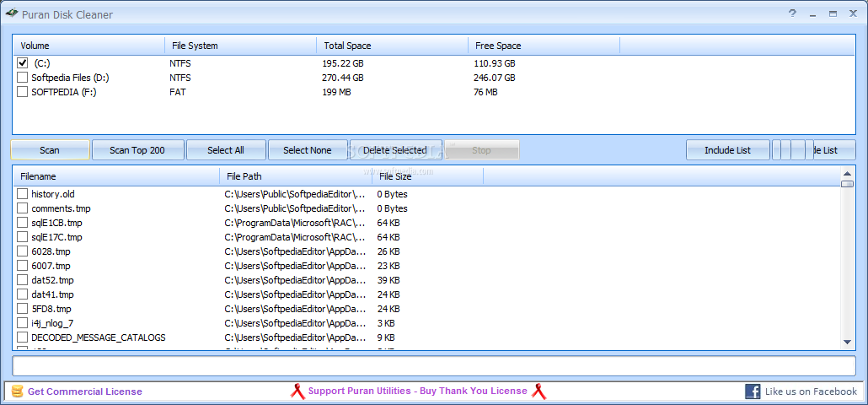Mark the 6007.tmp file checkbox
Screen dimensions: 868x405
pyautogui.click(x=22, y=266)
